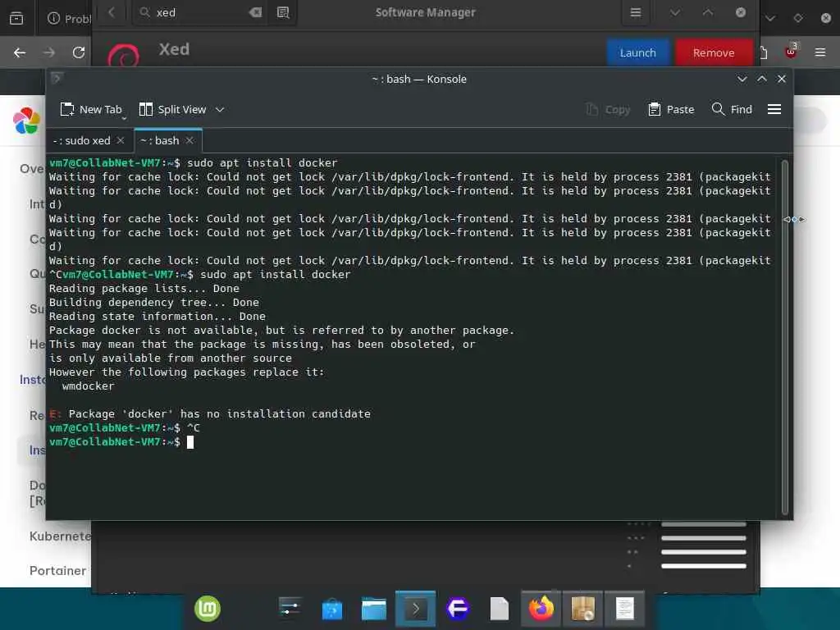840x630 pixels.
Task: Click the Konsole terminal scrollbar
Action: coord(784,336)
